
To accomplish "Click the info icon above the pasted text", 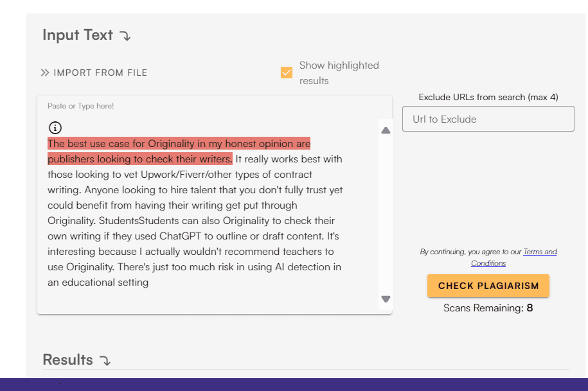I will coord(55,127).
